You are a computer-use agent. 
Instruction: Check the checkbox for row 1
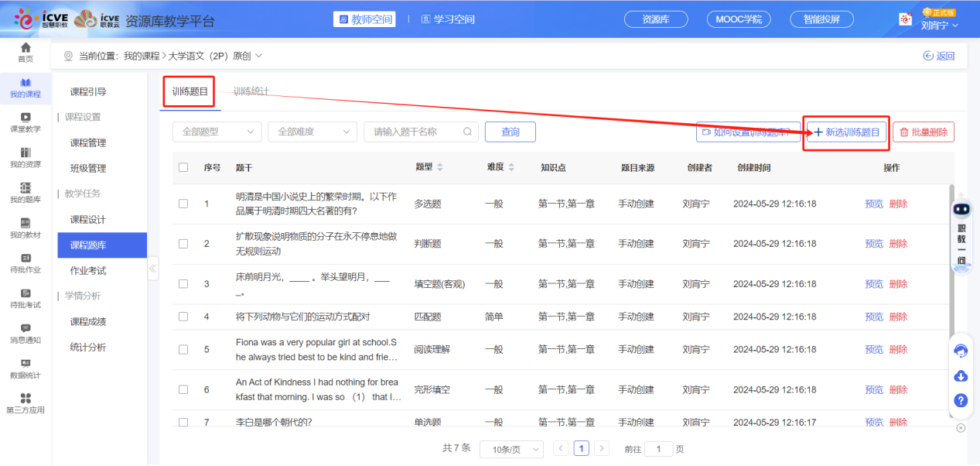tap(183, 204)
